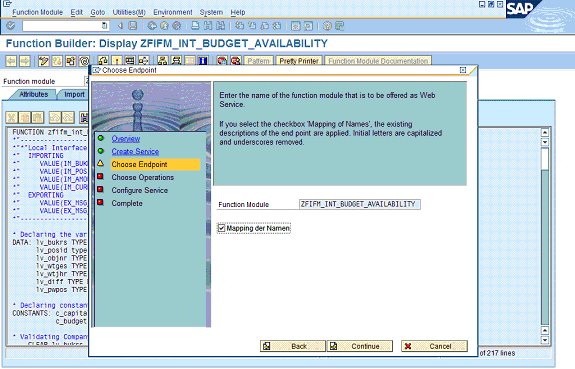The height and width of the screenshot is (369, 575).
Task: Open the Function Module menu
Action: tap(37, 12)
